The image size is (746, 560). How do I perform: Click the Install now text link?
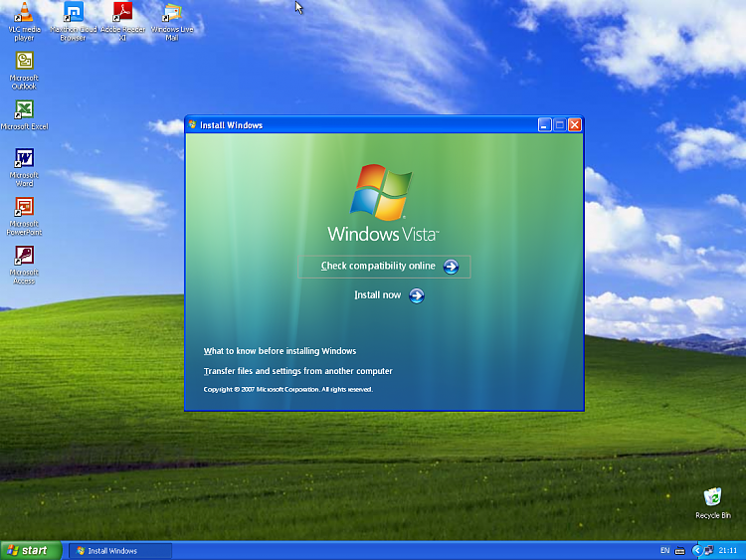377,295
